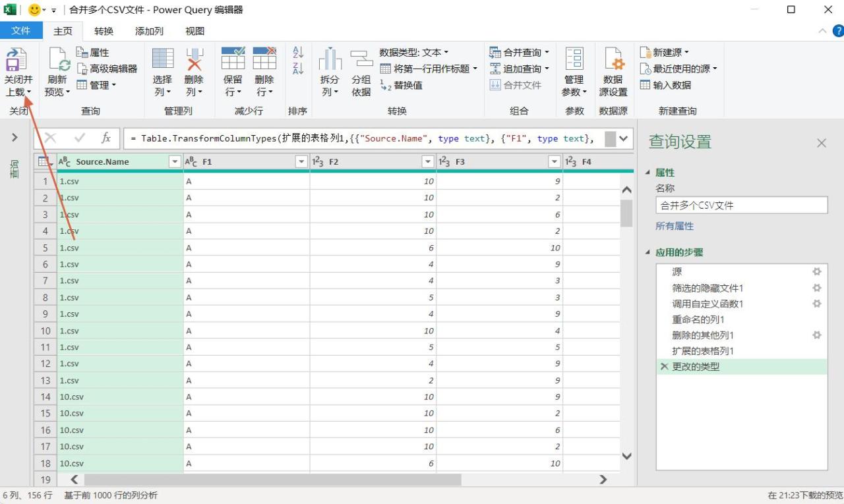Click Enter Data (输入数据)

click(666, 85)
